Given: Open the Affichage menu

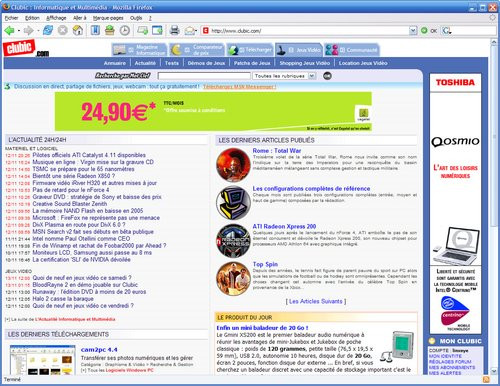Looking at the screenshot, I should tap(56, 18).
